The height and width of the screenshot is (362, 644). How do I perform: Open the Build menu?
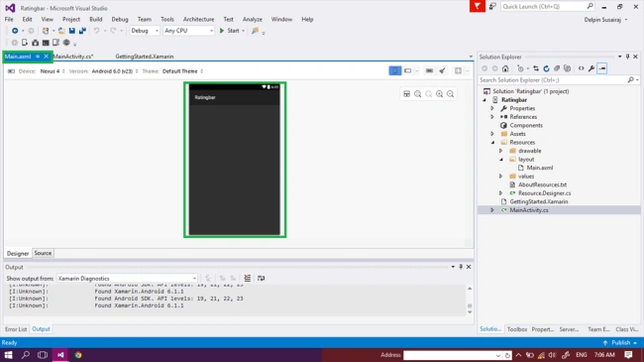pos(96,19)
